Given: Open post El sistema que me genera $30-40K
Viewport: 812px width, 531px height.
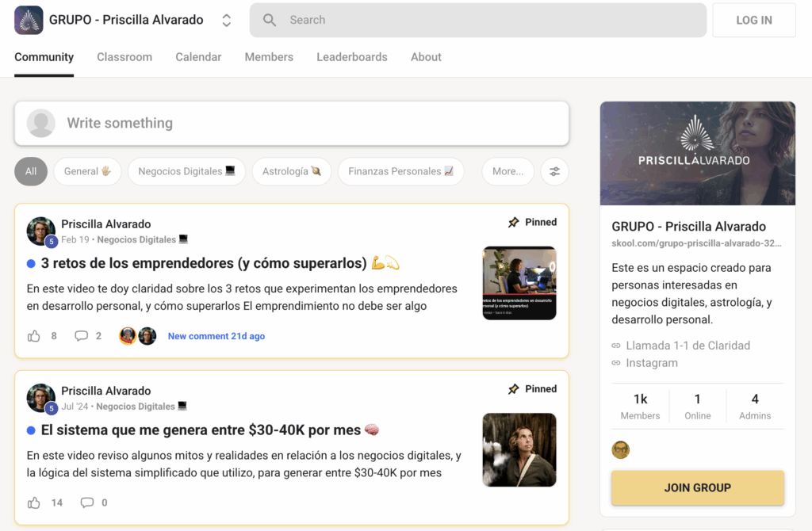Looking at the screenshot, I should [x=210, y=430].
